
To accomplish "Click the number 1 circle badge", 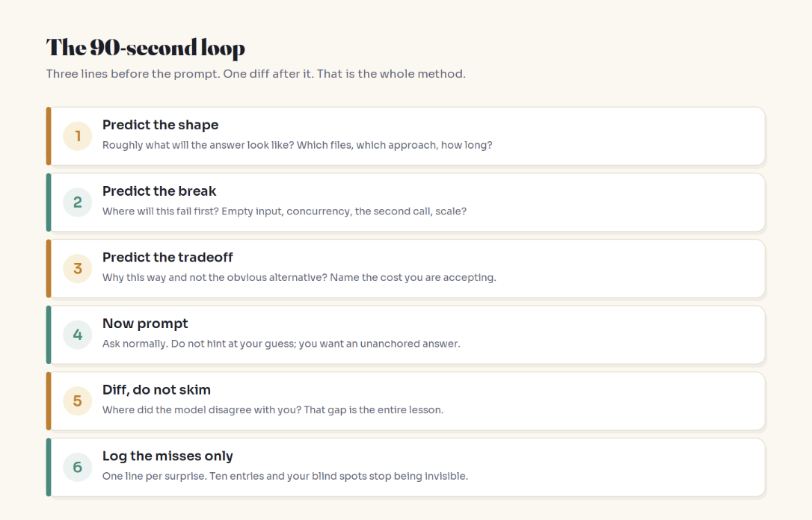I will click(78, 136).
